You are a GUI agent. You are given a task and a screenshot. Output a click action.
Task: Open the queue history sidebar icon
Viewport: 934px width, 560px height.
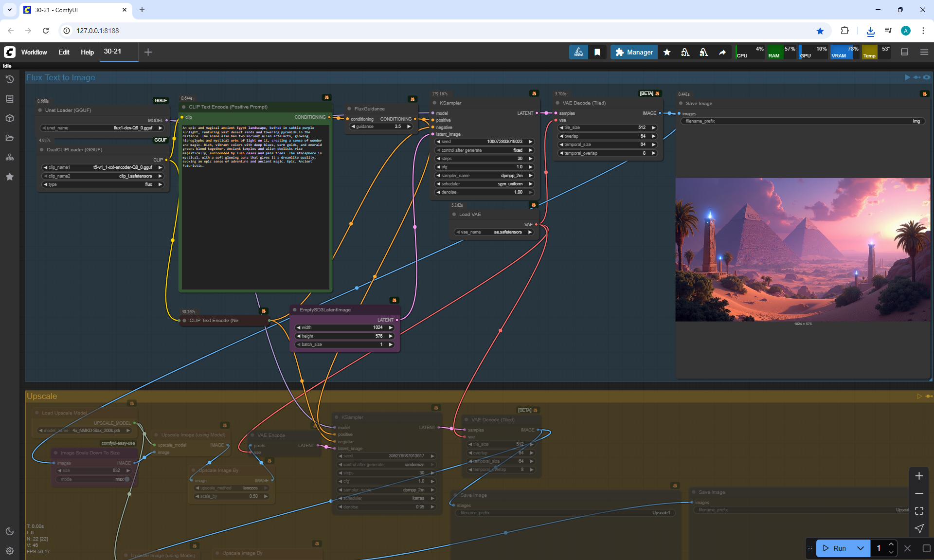click(9, 79)
